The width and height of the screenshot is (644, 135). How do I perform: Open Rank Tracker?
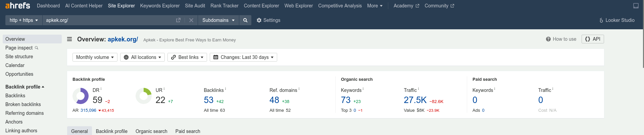point(225,6)
